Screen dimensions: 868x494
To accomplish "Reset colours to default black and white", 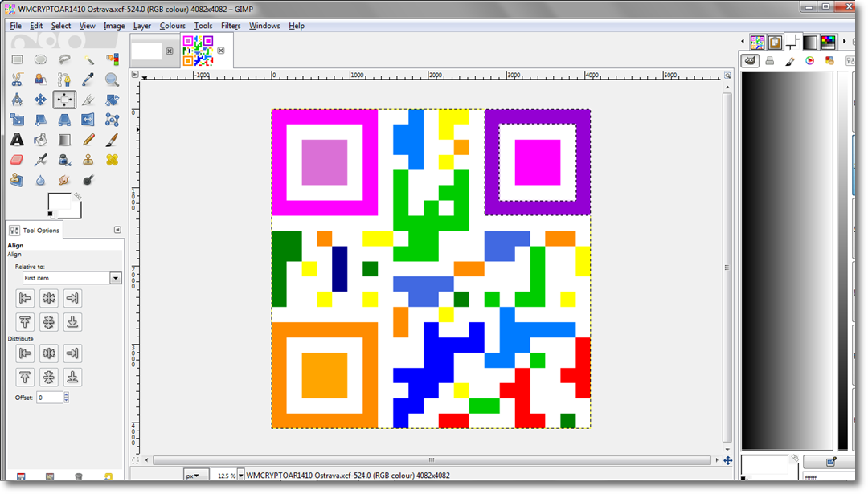I will [51, 214].
